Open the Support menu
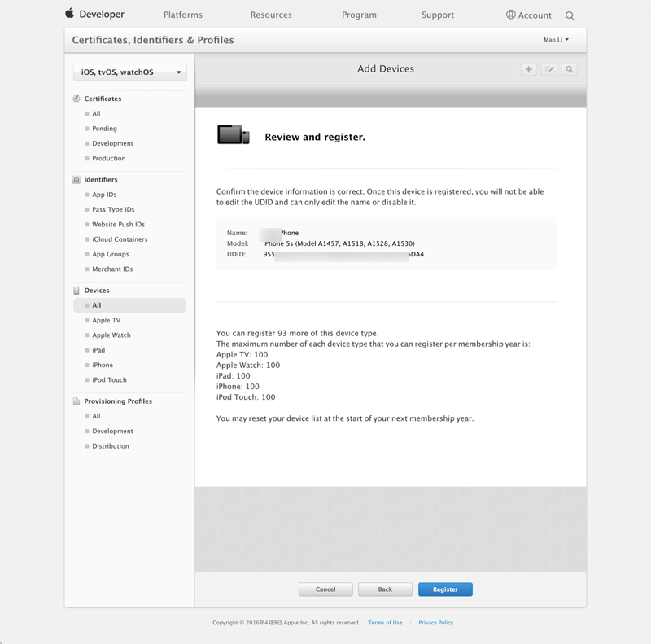651x644 pixels. 438,15
